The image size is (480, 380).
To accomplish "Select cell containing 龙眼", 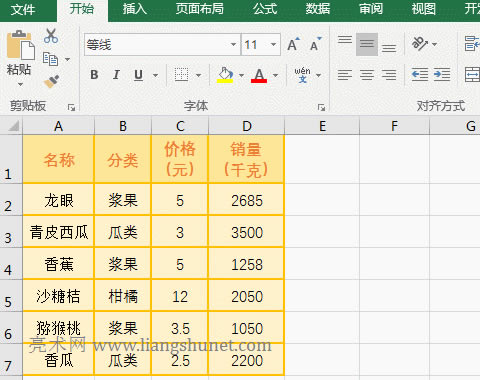I will pos(58,200).
